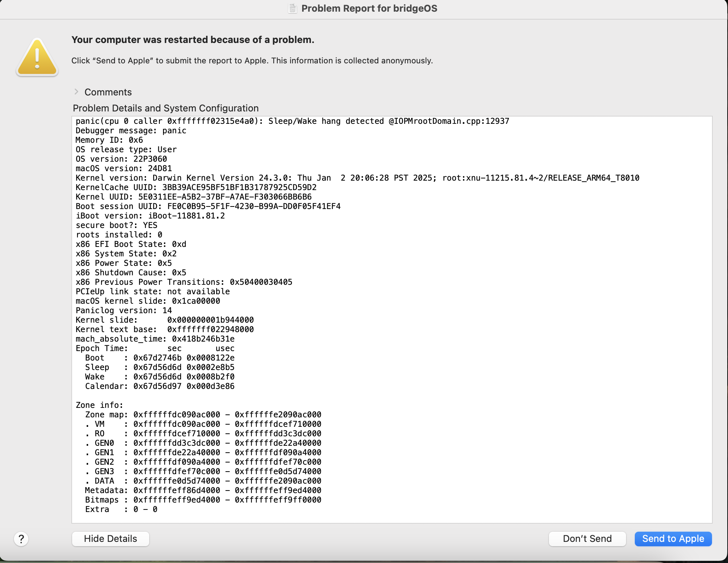Click the secure boot YES line

(x=116, y=225)
